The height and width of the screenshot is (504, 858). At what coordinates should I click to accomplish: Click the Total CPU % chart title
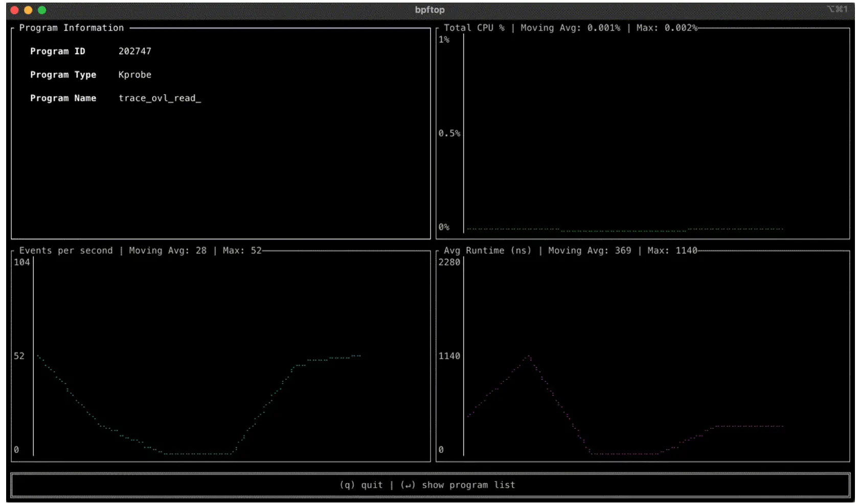[x=474, y=28]
